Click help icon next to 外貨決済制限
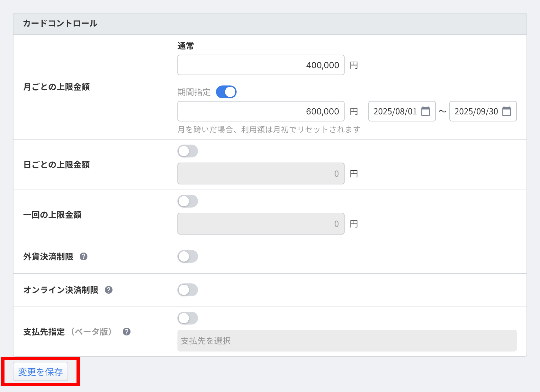540x392 pixels. pos(84,256)
